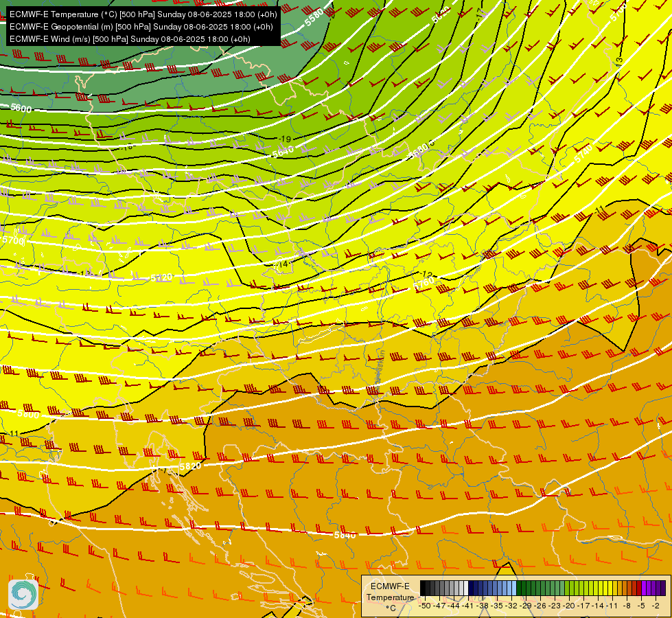Image resolution: width=672 pixels, height=618 pixels.
Task: Click the -47 value in the legend
Action: pos(439,606)
